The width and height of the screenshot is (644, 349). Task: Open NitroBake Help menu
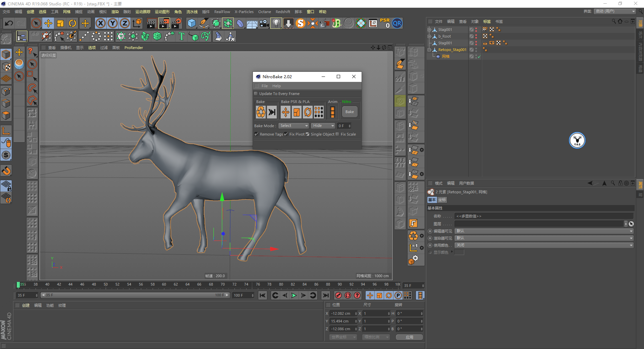(276, 86)
